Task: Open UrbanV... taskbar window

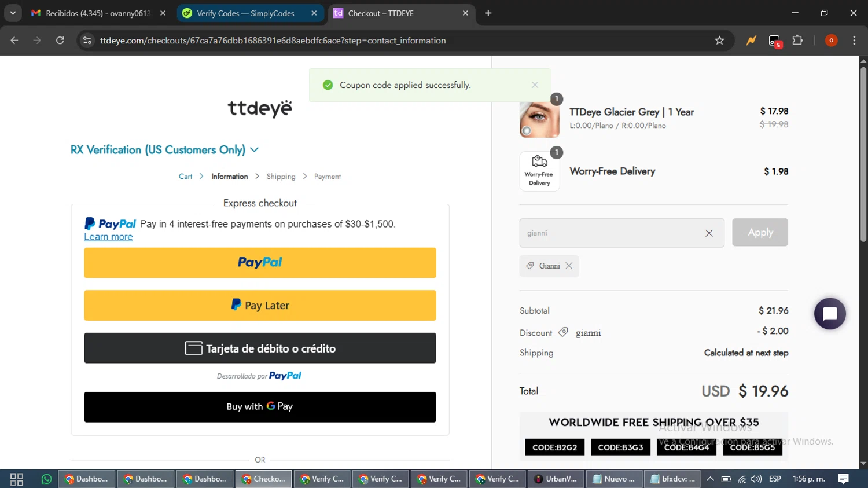Action: [x=556, y=479]
